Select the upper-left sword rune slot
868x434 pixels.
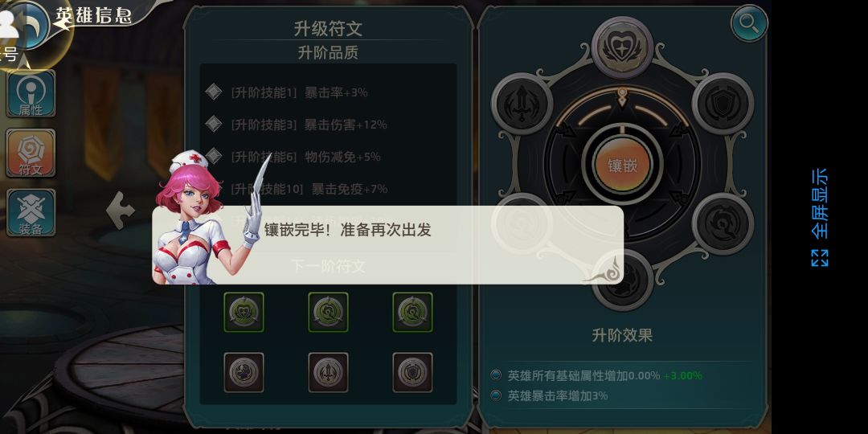522,104
